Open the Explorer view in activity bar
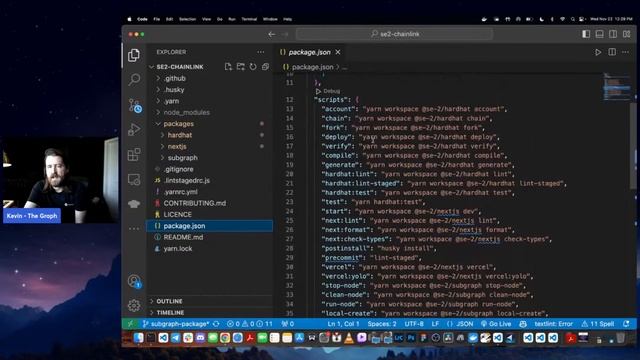 (134, 55)
